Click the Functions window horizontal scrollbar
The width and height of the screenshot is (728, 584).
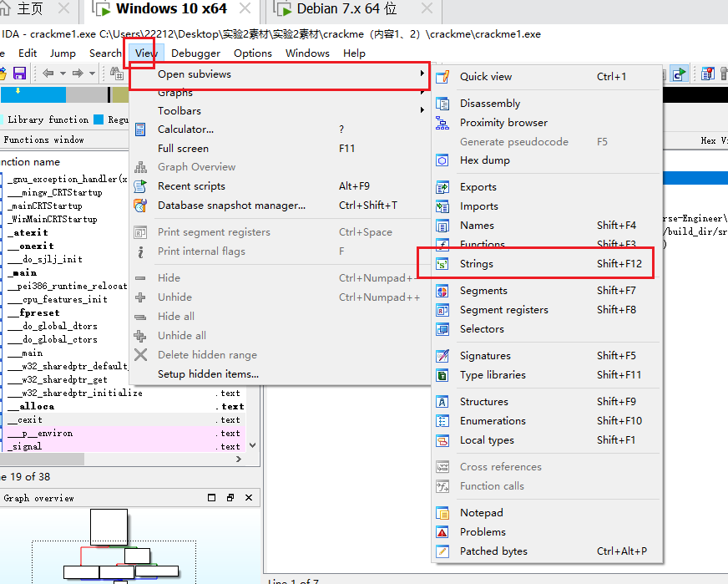[x=42, y=459]
